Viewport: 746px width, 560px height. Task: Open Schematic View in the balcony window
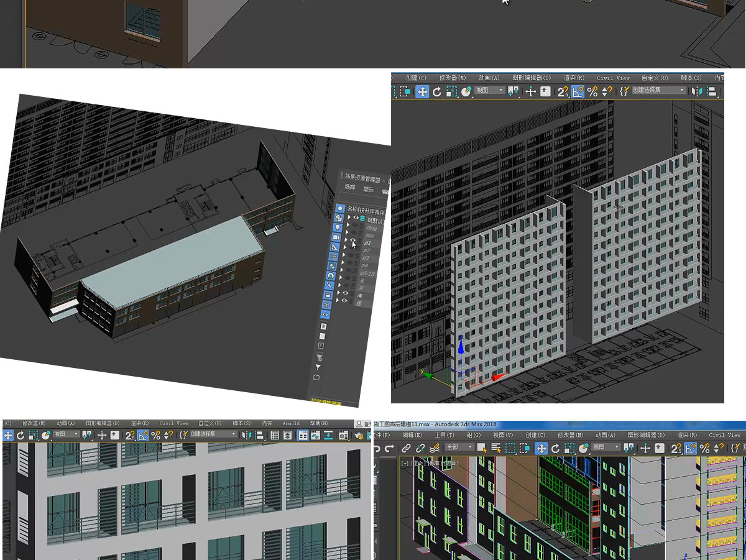point(328,435)
